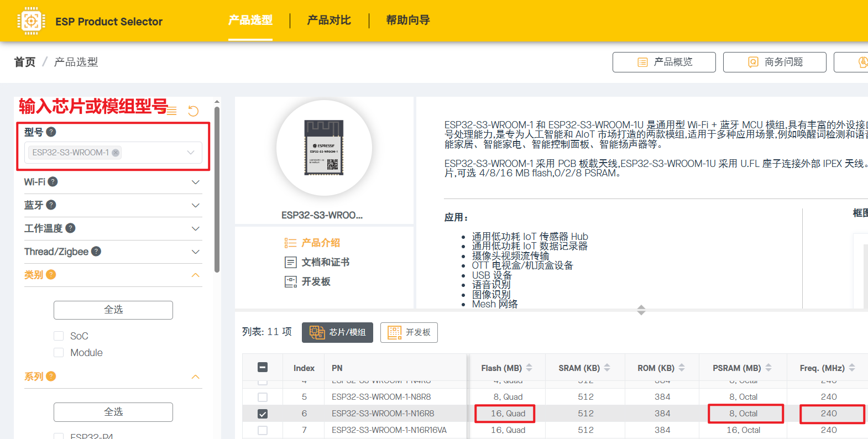Click 全选 button under 系列

(113, 412)
